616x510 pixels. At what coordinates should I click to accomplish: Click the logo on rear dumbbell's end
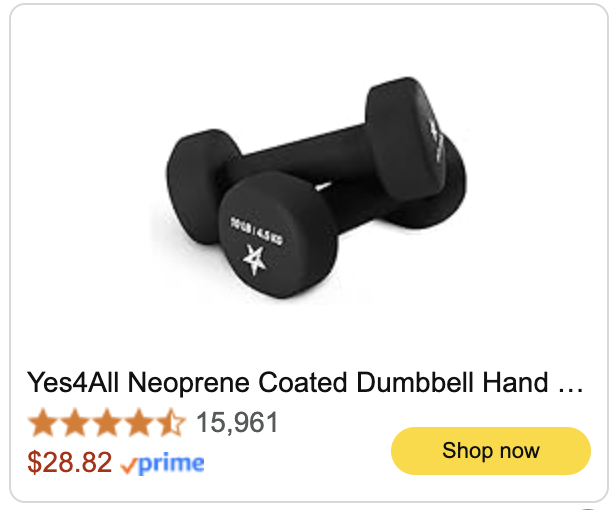point(436,140)
